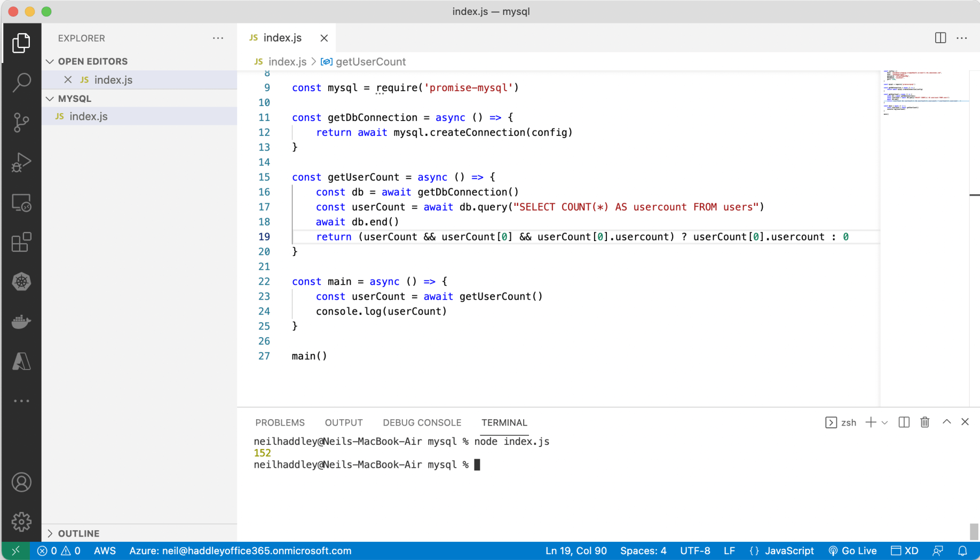Click the JavaScript language mode button
This screenshot has width=980, height=560.
(x=782, y=551)
